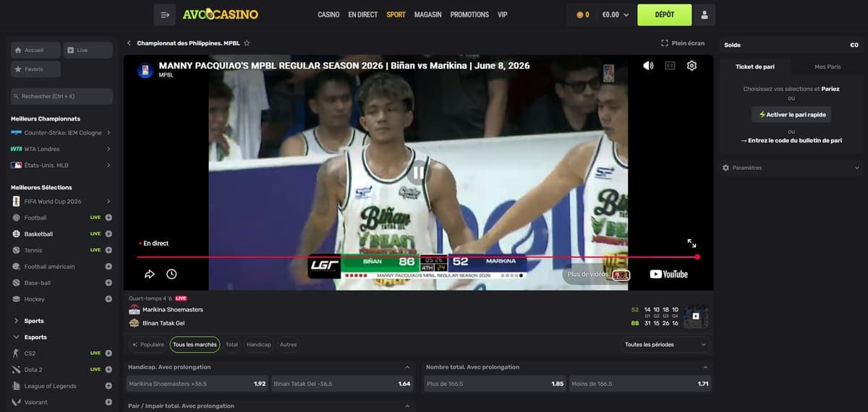Go to Accueil home button
Image resolution: width=868 pixels, height=412 pixels.
tap(35, 50)
